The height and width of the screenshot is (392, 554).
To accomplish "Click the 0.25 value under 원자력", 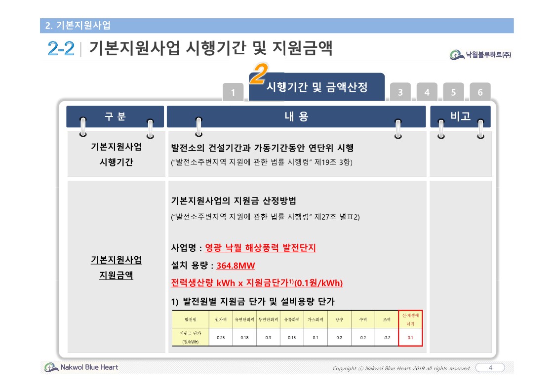I will pyautogui.click(x=221, y=338).
